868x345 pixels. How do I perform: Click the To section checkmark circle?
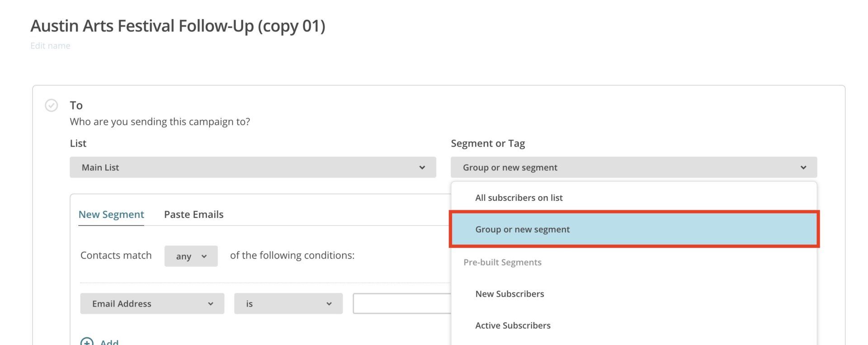[x=52, y=105]
